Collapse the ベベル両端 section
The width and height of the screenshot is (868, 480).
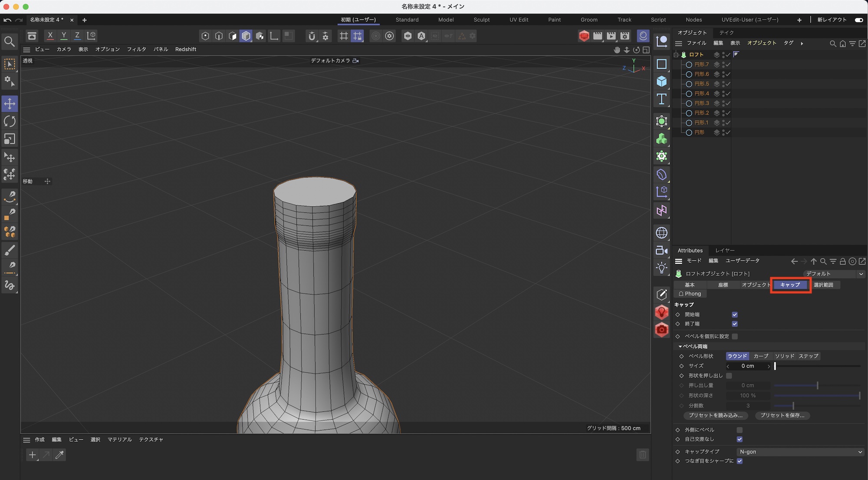[x=680, y=346]
